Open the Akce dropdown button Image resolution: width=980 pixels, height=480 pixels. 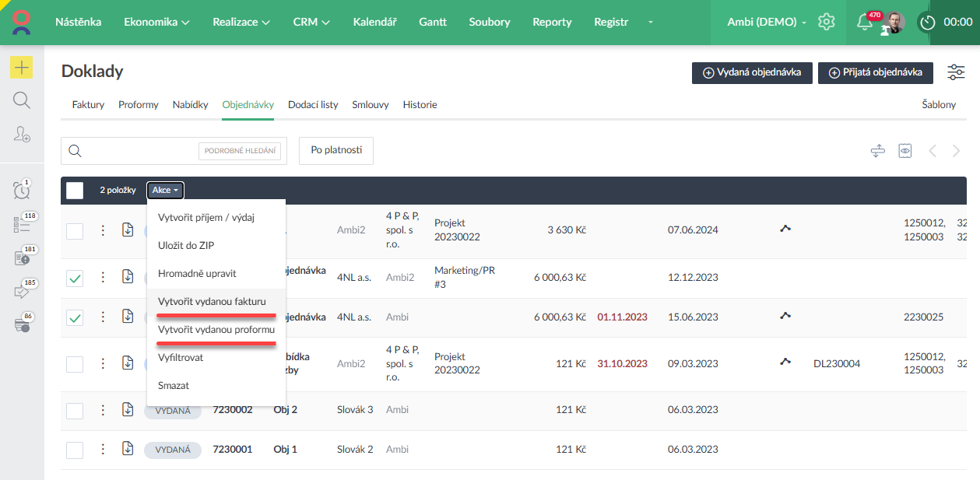coord(165,191)
